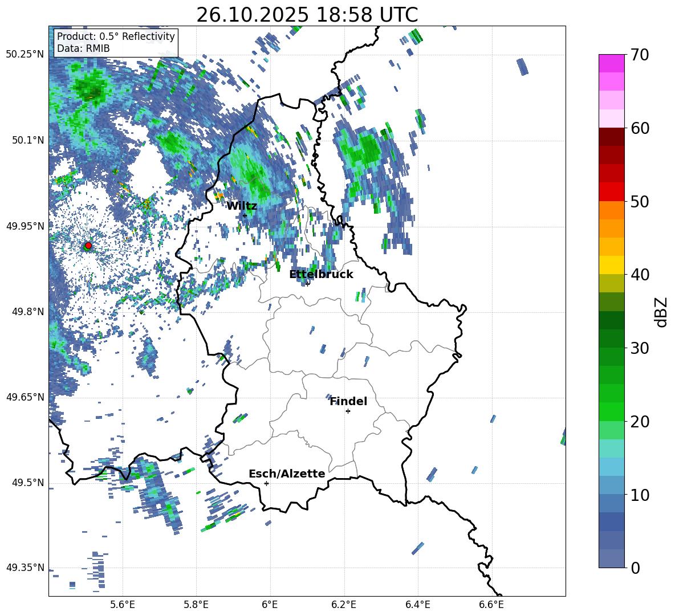Click the Esch/Alzette city label

pos(287,474)
